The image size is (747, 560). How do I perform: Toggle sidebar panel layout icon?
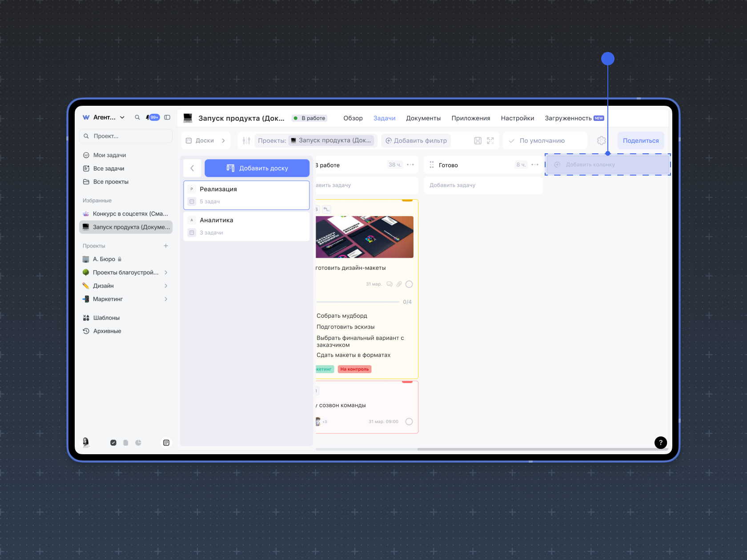(x=167, y=117)
